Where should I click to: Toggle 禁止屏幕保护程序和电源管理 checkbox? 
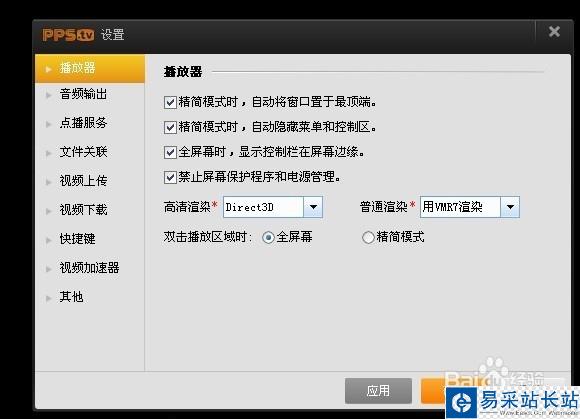(x=170, y=178)
